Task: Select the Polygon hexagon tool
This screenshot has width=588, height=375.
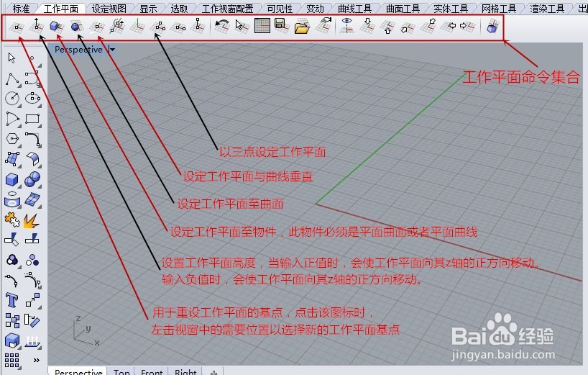Action: [x=12, y=138]
